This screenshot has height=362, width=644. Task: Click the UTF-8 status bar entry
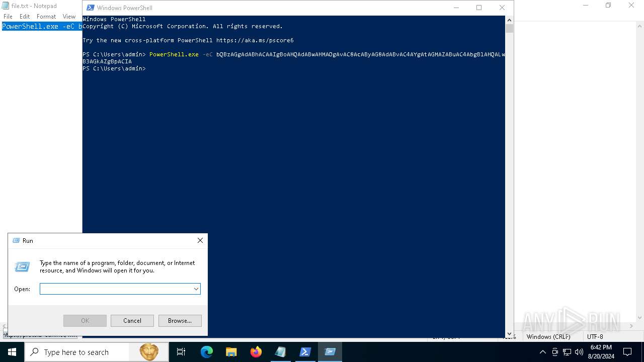(x=595, y=337)
